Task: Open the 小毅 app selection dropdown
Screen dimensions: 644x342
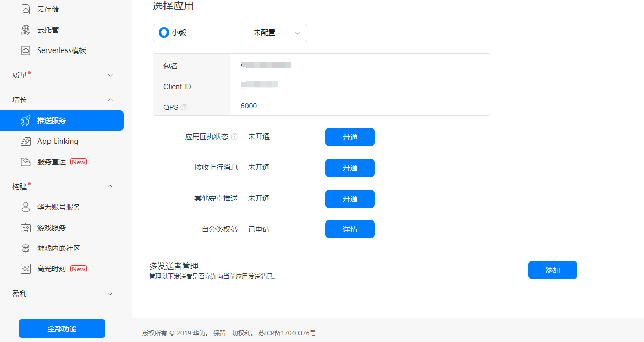Action: (x=230, y=32)
